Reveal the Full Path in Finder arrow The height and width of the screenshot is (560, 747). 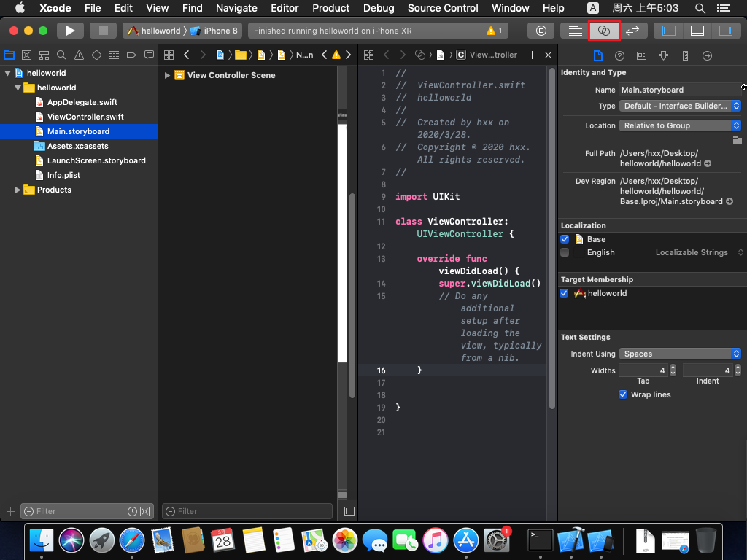(708, 163)
